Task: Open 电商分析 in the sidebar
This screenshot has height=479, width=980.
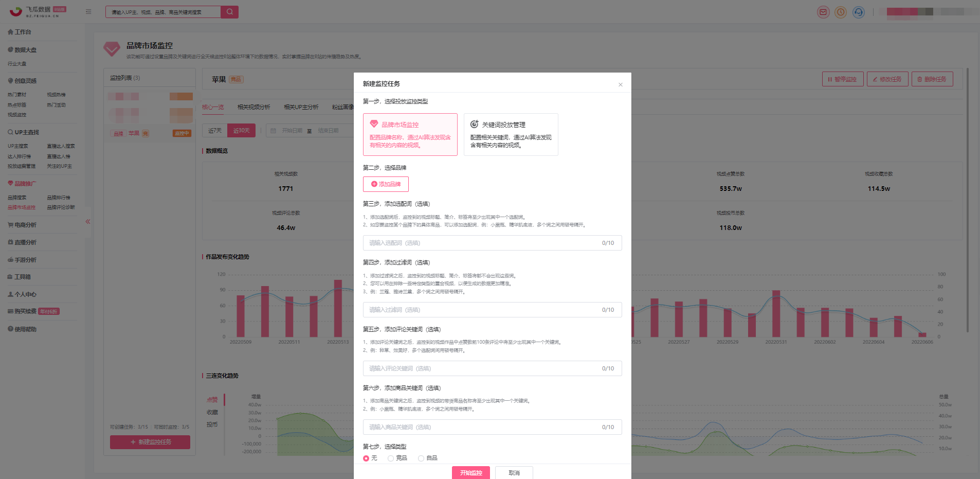Action: tap(22, 225)
